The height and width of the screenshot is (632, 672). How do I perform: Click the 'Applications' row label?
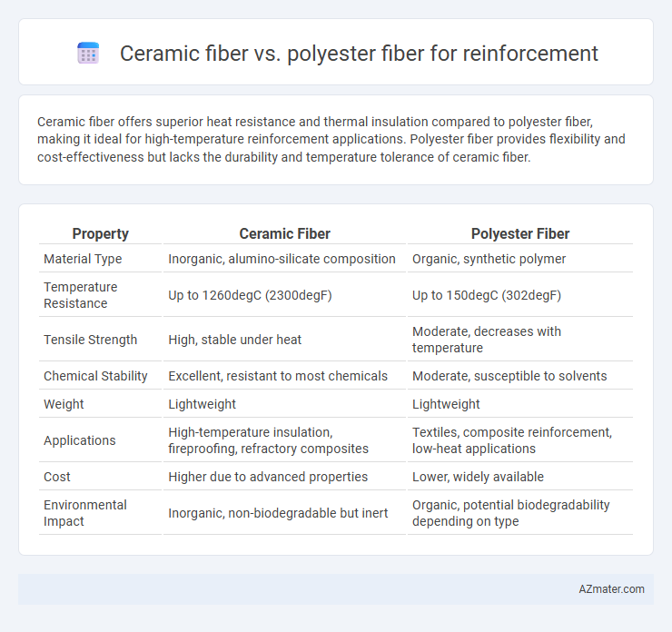(80, 440)
